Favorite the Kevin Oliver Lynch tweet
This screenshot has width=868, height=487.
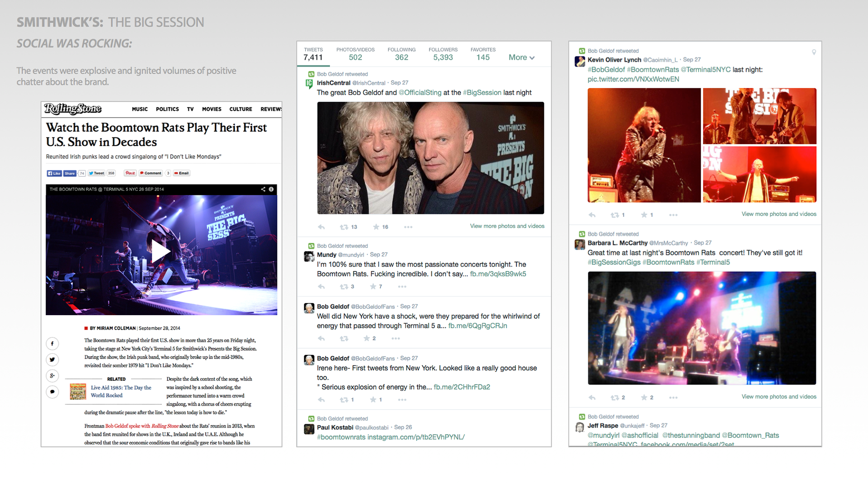(644, 215)
